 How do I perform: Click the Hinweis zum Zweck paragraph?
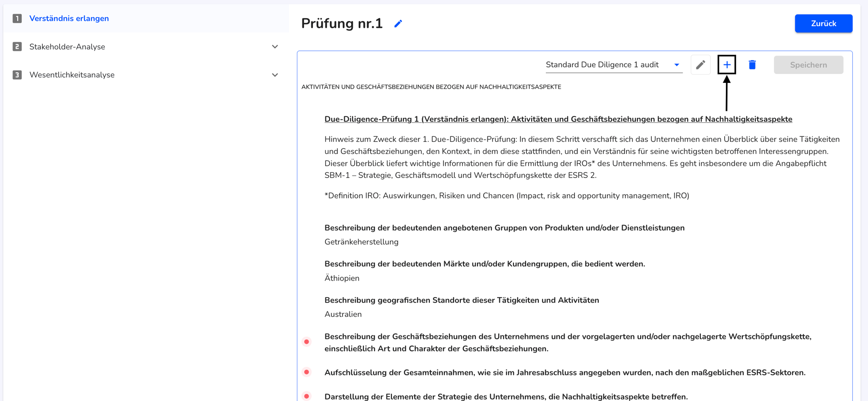(582, 157)
